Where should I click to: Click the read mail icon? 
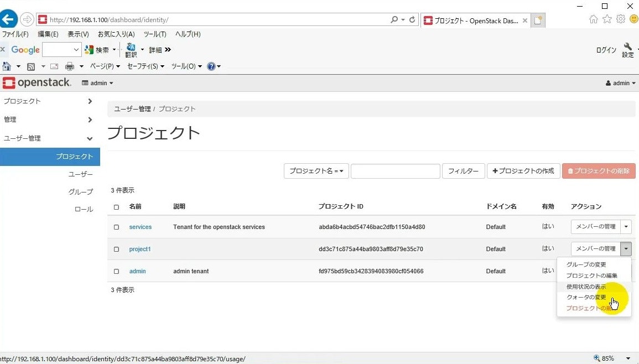[54, 66]
